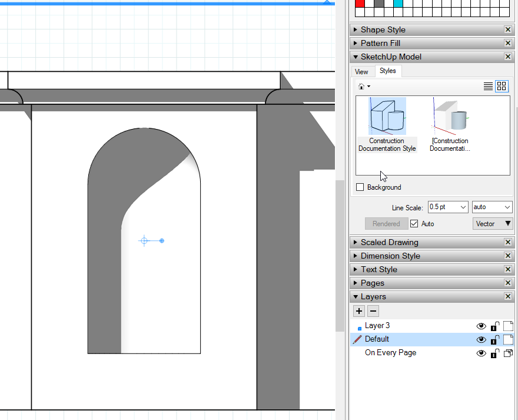Toggle page sharing icon for On Every Page
The height and width of the screenshot is (420, 518).
coord(507,353)
